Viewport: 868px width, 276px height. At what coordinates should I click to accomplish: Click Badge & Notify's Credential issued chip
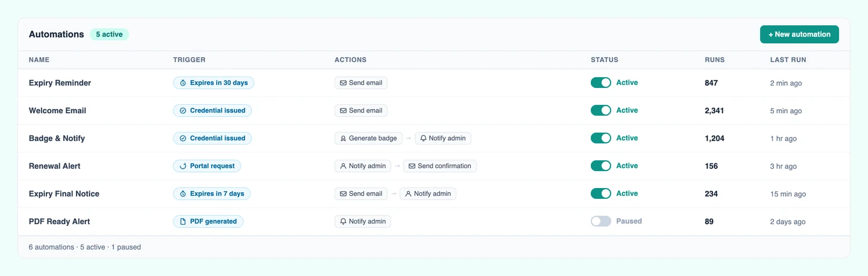click(212, 139)
